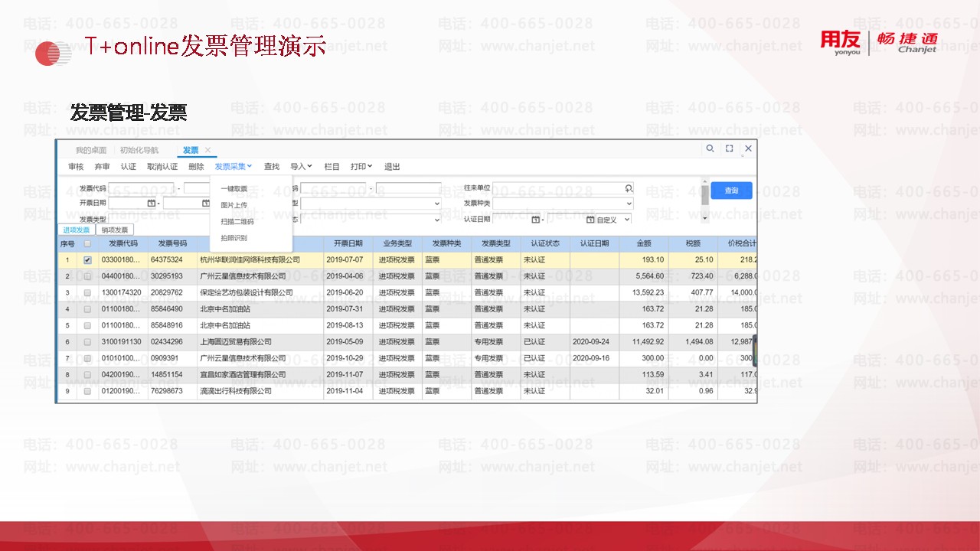980x551 pixels.
Task: Focus the first 发票代码 input field
Action: (x=141, y=187)
